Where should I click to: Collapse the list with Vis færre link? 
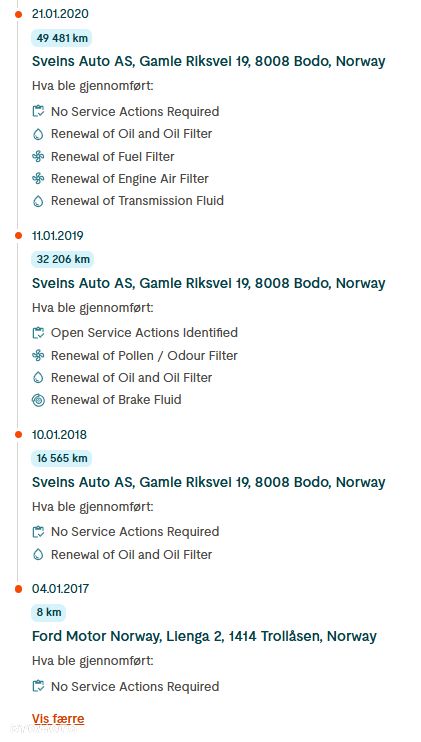tap(58, 719)
